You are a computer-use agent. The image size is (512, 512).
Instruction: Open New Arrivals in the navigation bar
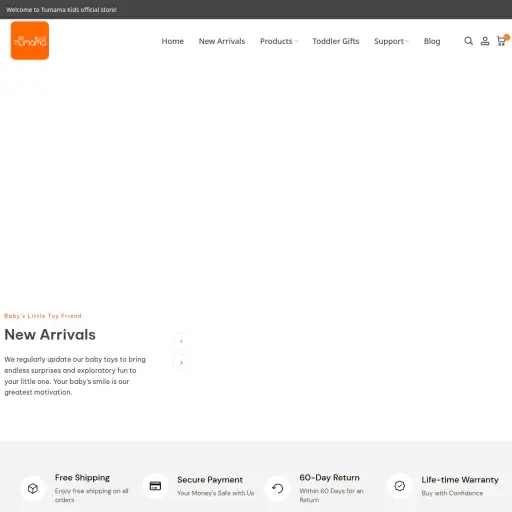[222, 41]
